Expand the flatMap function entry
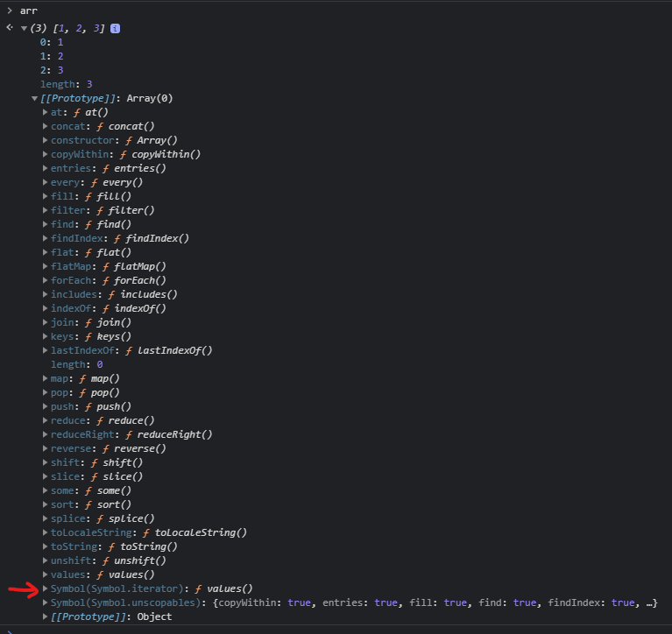The width and height of the screenshot is (672, 634). coord(45,266)
